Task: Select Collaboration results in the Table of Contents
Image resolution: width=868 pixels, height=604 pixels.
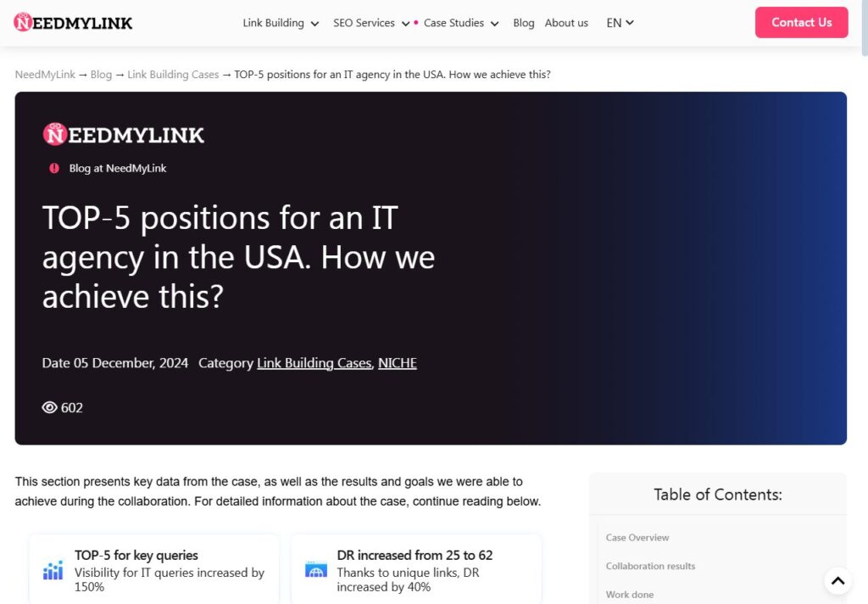Action: (650, 566)
